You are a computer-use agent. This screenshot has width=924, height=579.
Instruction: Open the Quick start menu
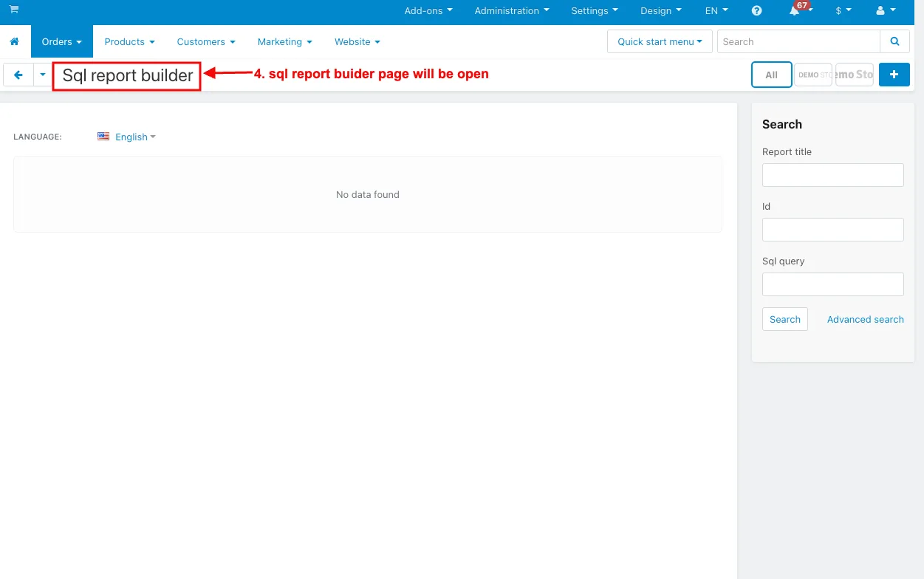pos(660,41)
